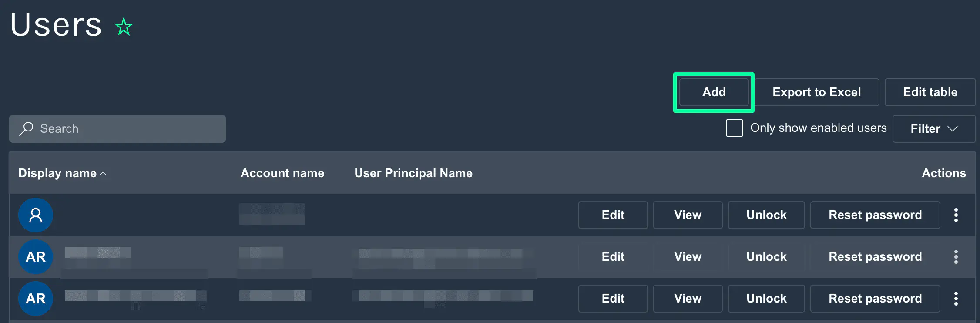Open more actions menu for second user row
The width and height of the screenshot is (980, 323).
[x=956, y=257]
